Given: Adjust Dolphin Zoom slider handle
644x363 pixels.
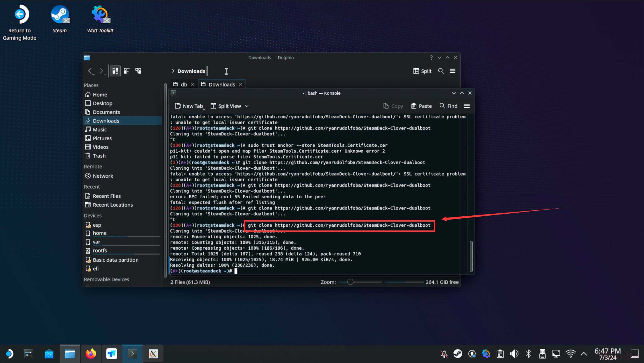Looking at the screenshot, I should pos(350,282).
